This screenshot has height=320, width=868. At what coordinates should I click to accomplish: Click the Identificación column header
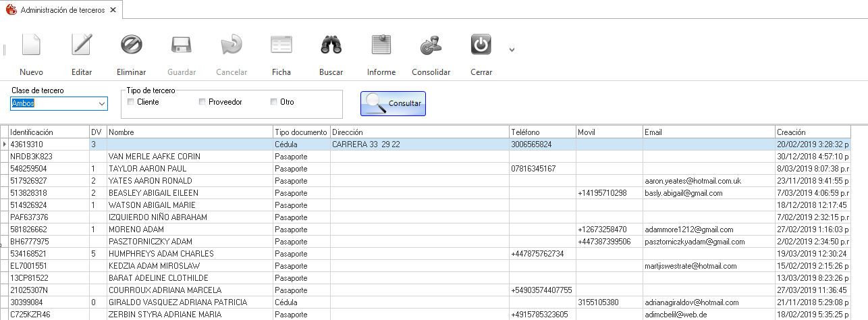pyautogui.click(x=47, y=132)
